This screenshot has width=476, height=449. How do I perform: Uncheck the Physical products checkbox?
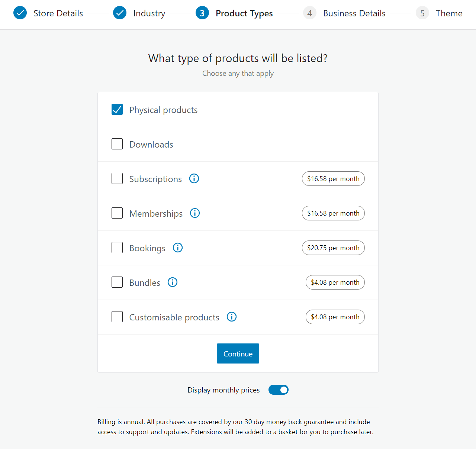tap(117, 109)
